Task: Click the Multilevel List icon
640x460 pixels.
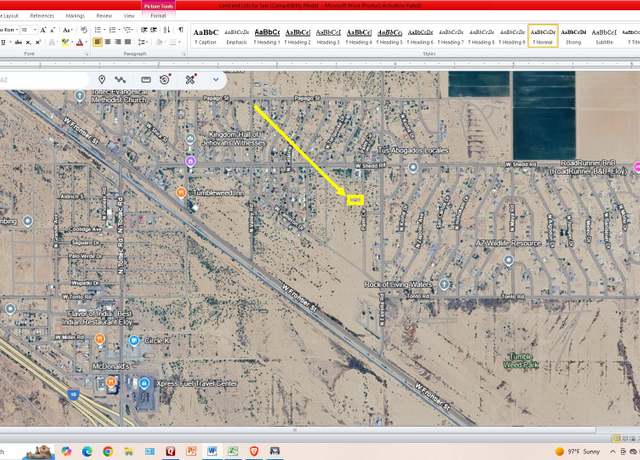Action: click(128, 30)
